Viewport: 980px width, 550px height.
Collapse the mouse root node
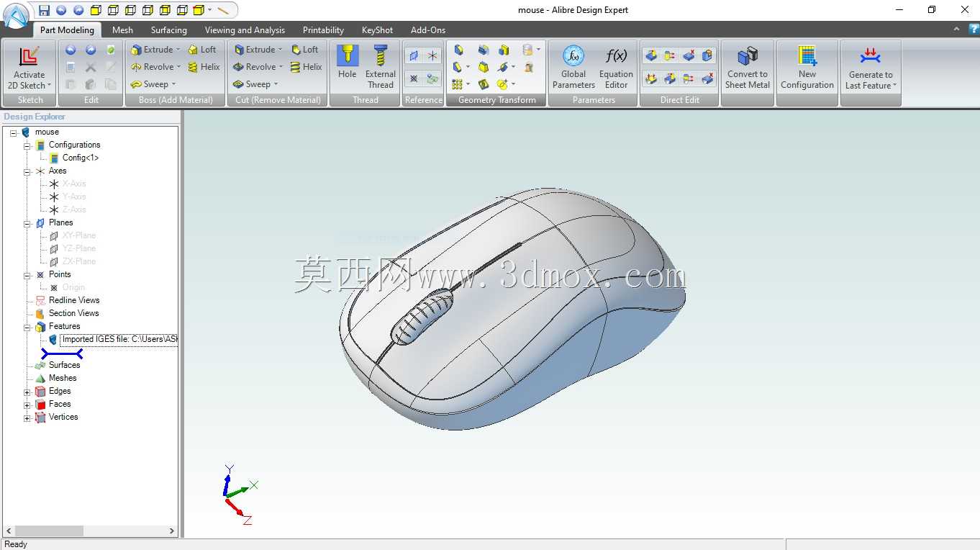(x=14, y=132)
